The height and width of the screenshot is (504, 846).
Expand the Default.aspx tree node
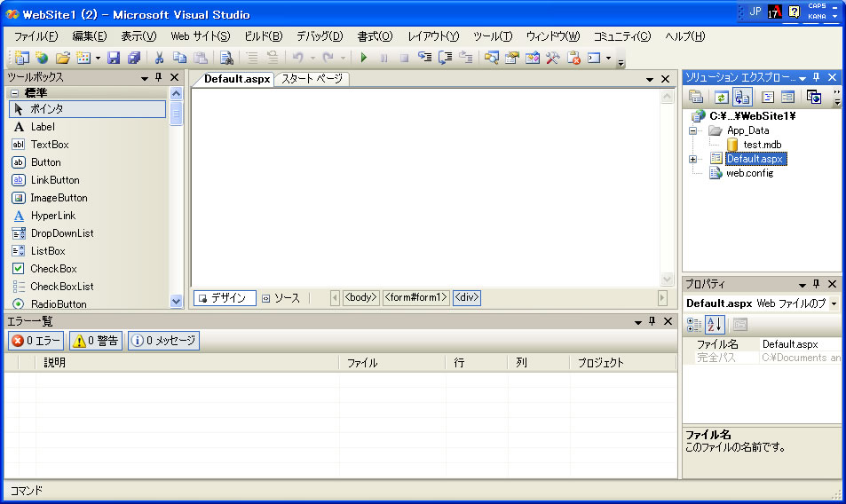[692, 159]
